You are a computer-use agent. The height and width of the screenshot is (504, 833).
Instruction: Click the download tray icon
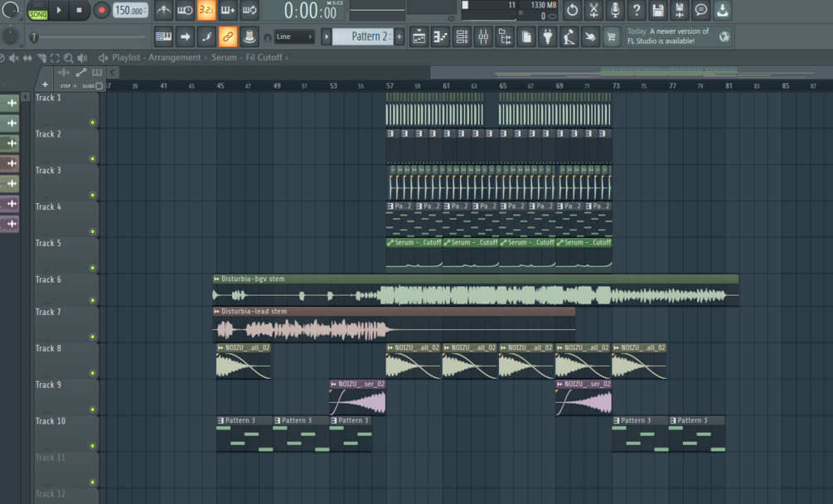[723, 10]
